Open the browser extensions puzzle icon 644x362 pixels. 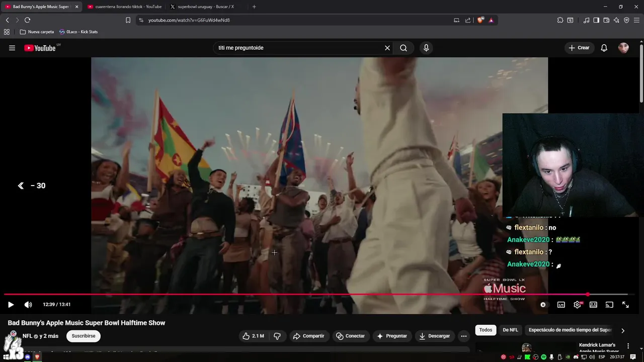560,20
